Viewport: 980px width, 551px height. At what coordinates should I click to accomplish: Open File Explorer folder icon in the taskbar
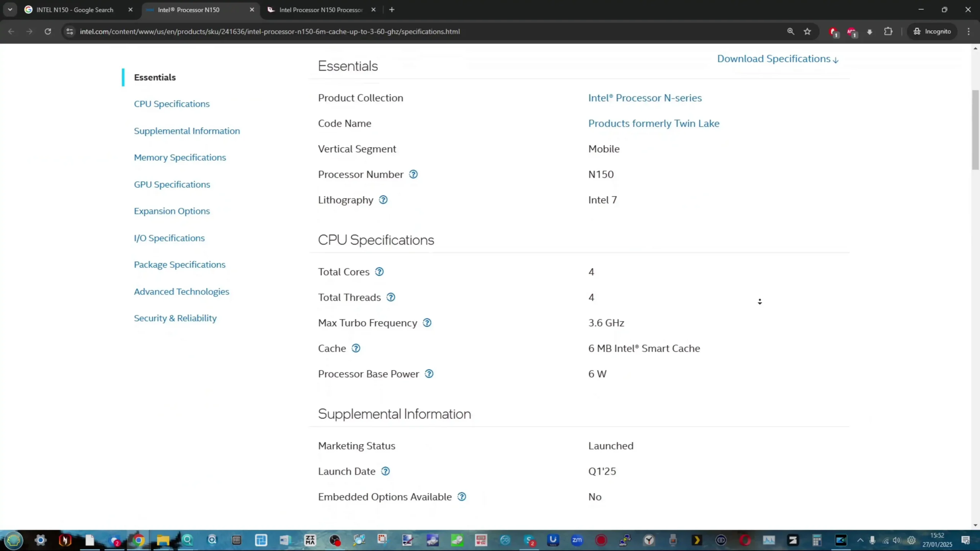click(x=163, y=540)
